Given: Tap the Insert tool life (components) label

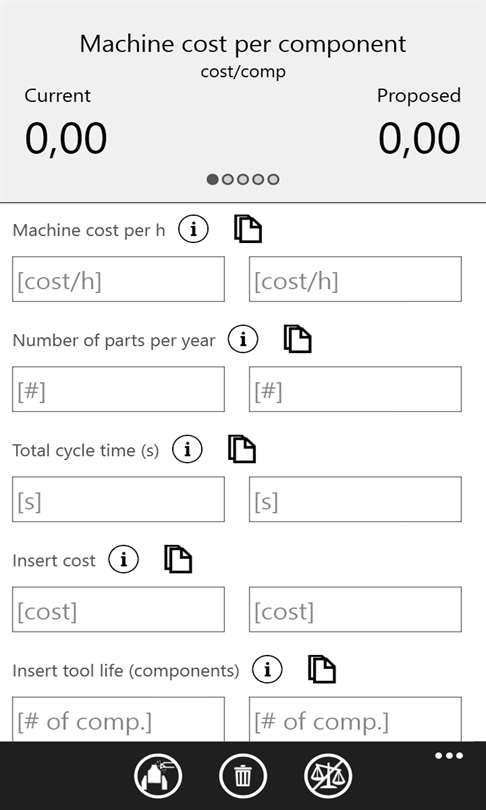Looking at the screenshot, I should (x=126, y=671).
